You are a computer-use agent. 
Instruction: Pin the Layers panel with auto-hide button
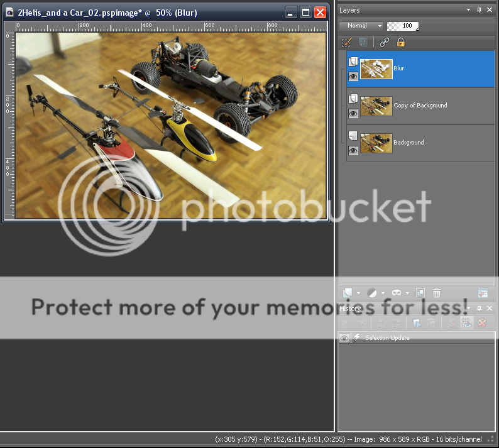(x=480, y=10)
